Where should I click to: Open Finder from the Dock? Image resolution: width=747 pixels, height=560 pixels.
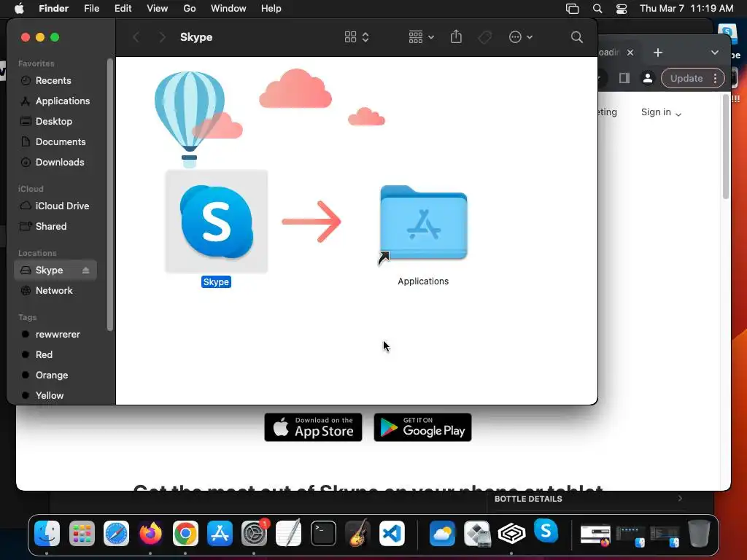pos(47,533)
